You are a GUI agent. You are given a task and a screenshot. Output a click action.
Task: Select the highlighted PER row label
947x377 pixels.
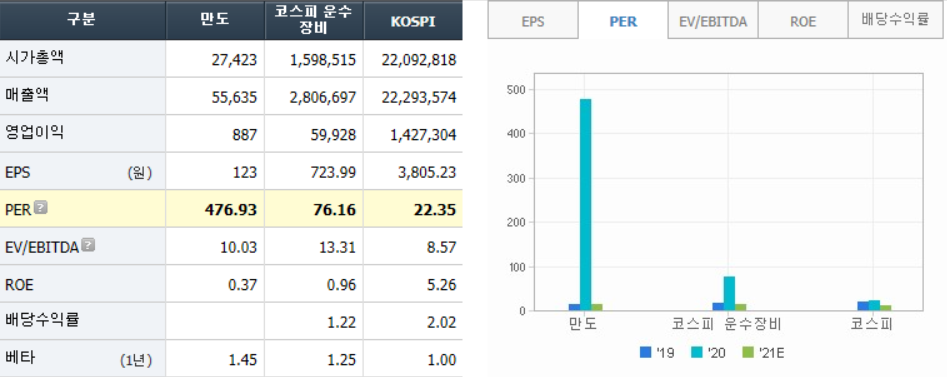coord(18,210)
